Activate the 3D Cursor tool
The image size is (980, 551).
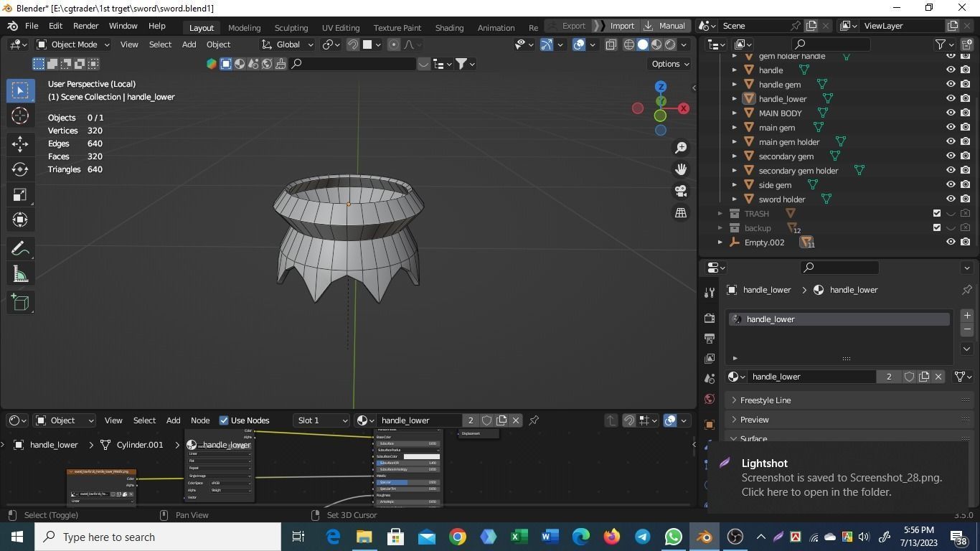20,116
